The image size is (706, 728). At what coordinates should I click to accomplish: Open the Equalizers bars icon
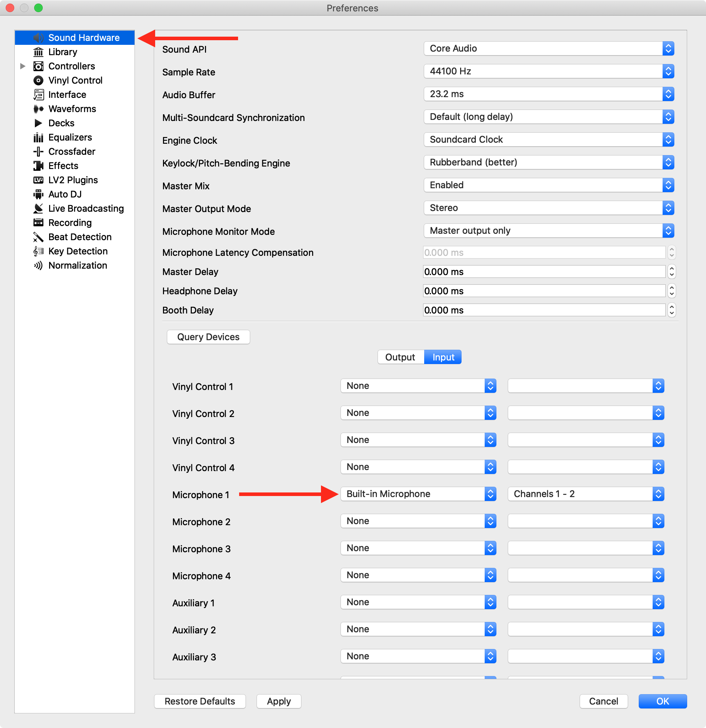[38, 137]
